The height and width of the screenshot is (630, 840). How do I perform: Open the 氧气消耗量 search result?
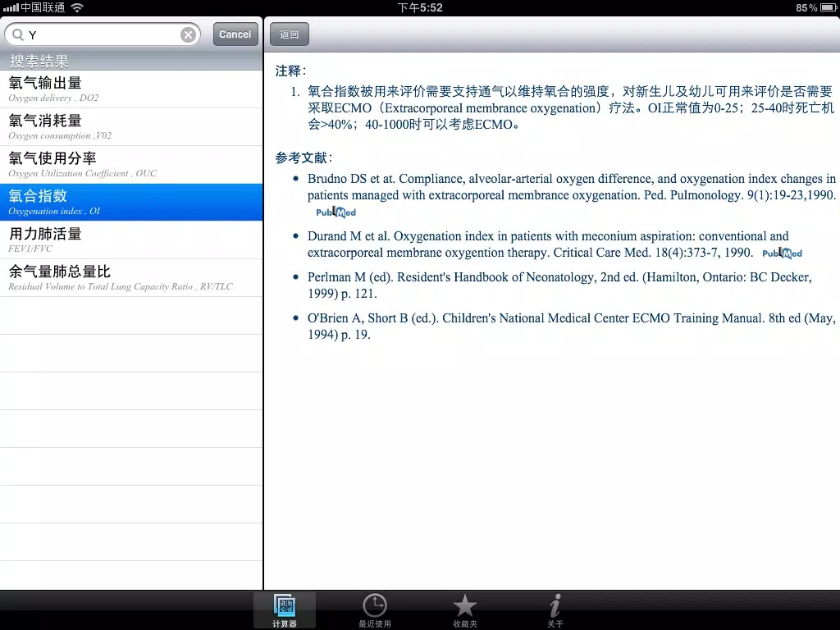click(x=131, y=127)
